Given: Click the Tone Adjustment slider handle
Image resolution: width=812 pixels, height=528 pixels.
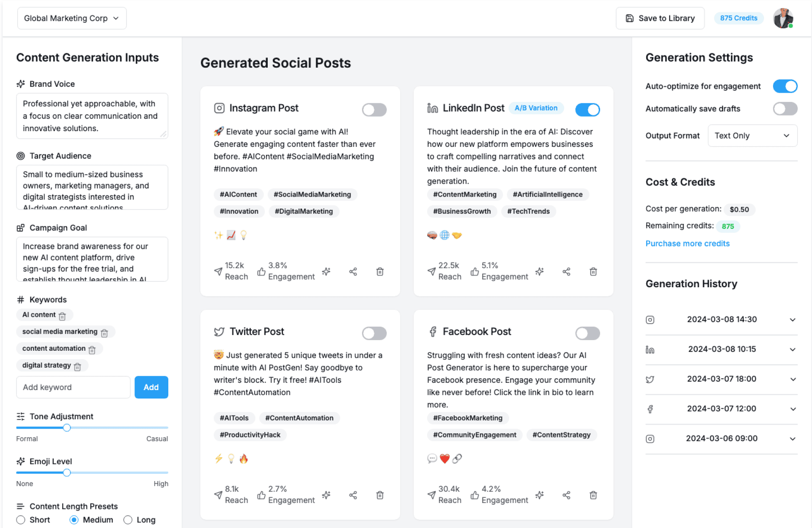Looking at the screenshot, I should (67, 428).
